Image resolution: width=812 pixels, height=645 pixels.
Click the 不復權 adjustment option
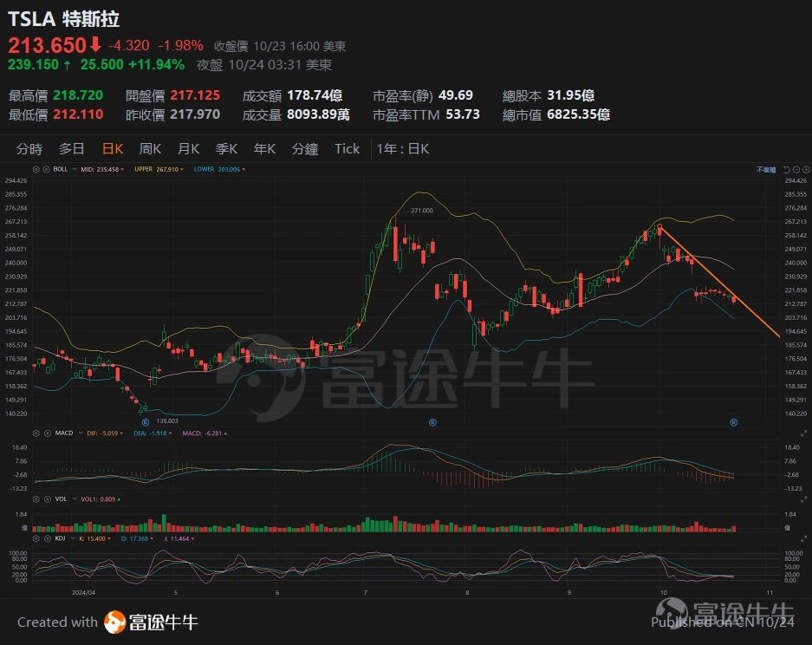tap(766, 170)
